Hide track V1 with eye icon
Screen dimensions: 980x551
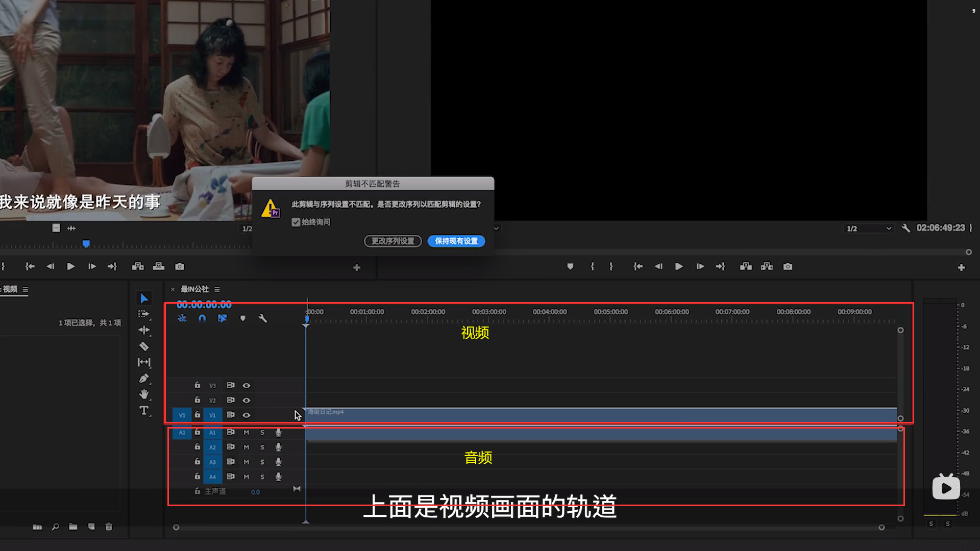pyautogui.click(x=247, y=415)
